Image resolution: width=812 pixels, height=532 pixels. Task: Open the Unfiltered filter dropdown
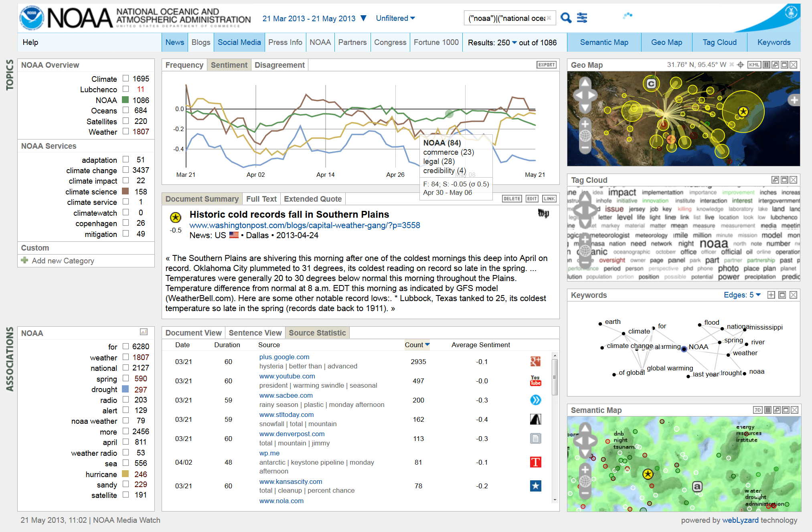(x=395, y=18)
